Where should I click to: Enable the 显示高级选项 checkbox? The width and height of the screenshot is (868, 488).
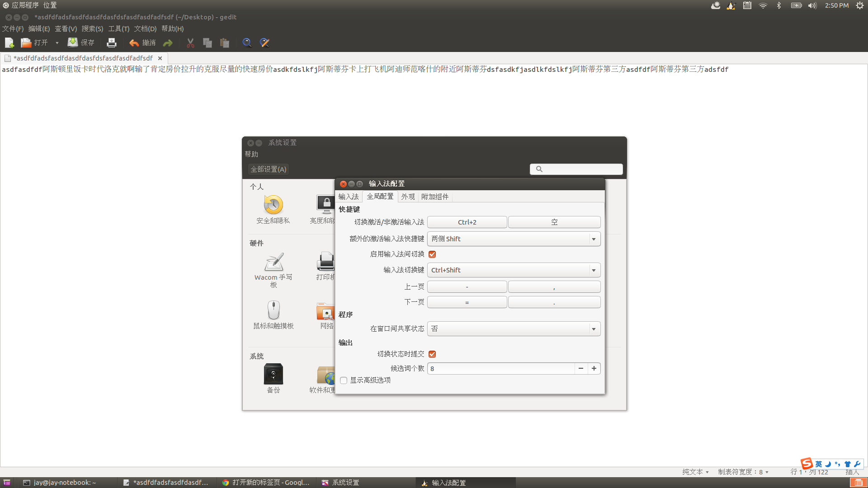click(344, 380)
